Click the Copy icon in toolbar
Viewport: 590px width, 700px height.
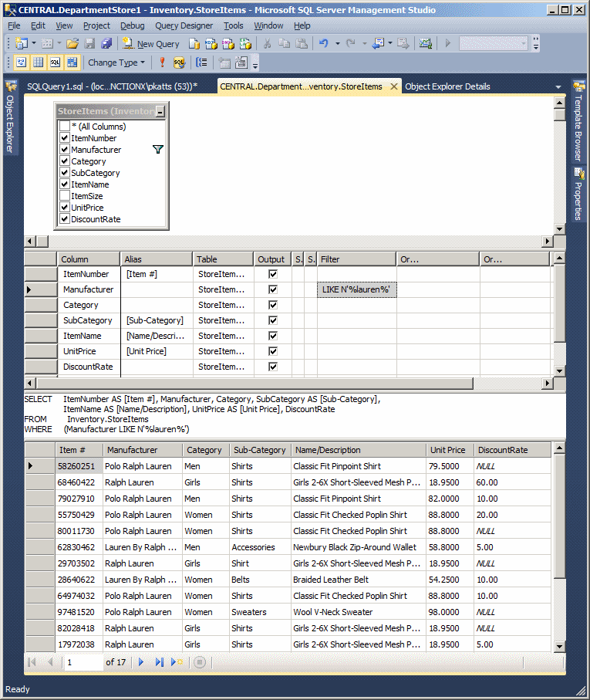(284, 43)
